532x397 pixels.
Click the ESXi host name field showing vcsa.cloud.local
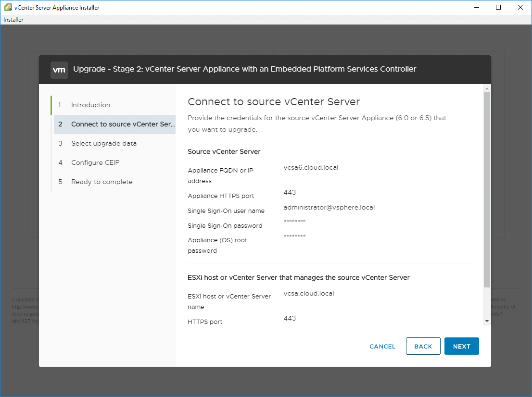[x=309, y=293]
